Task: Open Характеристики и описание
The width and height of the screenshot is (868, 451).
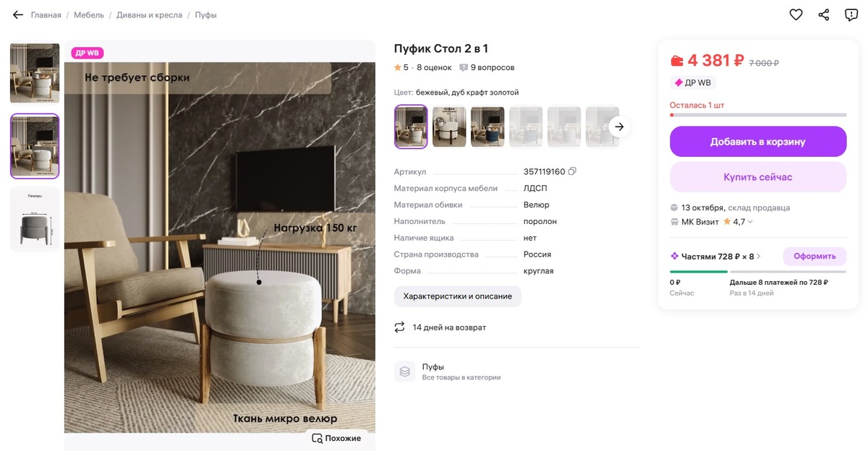Action: [x=458, y=296]
